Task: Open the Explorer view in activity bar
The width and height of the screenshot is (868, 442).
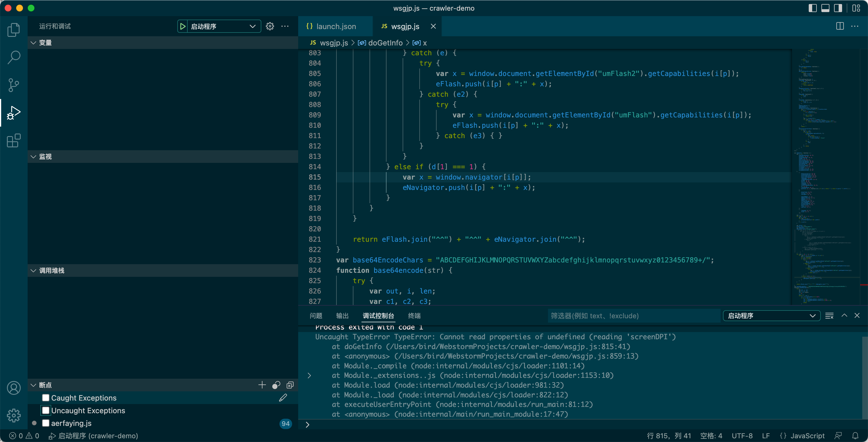Action: pos(14,30)
